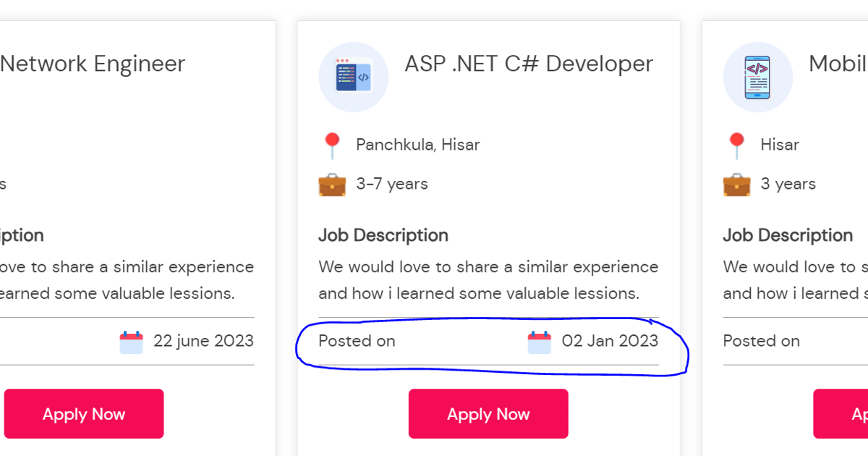Click the Panchkula, Hisar location pin icon
The height and width of the screenshot is (456, 868).
click(332, 145)
